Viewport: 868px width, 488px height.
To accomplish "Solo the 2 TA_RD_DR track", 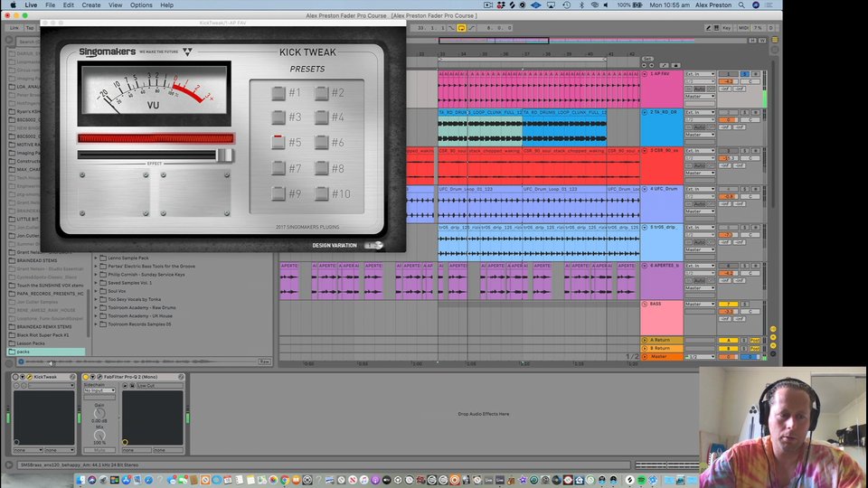I will tap(745, 112).
